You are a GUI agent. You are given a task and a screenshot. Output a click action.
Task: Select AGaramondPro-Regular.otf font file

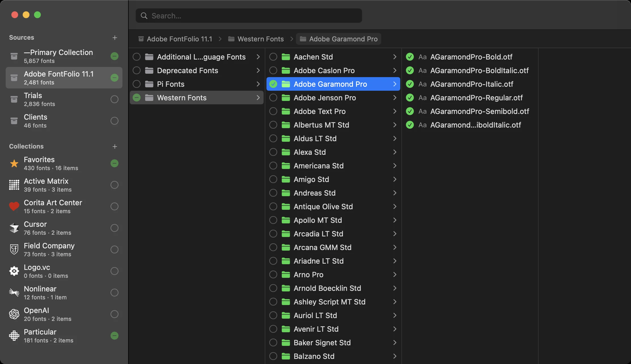click(470, 98)
